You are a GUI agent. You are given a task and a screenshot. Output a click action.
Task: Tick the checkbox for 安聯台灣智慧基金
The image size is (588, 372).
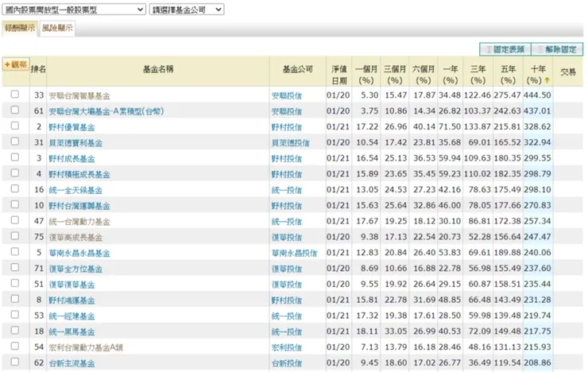click(x=15, y=95)
